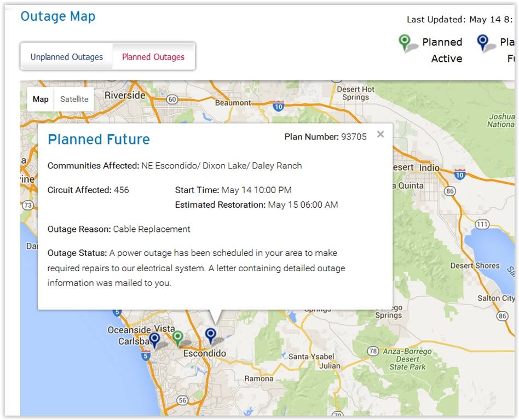Click the blue future outage pin above Escondido
519x420 pixels.
[x=211, y=335]
